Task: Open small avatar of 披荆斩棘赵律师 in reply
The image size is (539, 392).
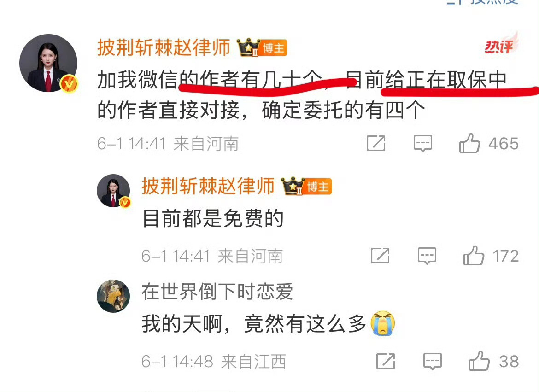Action: (x=113, y=191)
